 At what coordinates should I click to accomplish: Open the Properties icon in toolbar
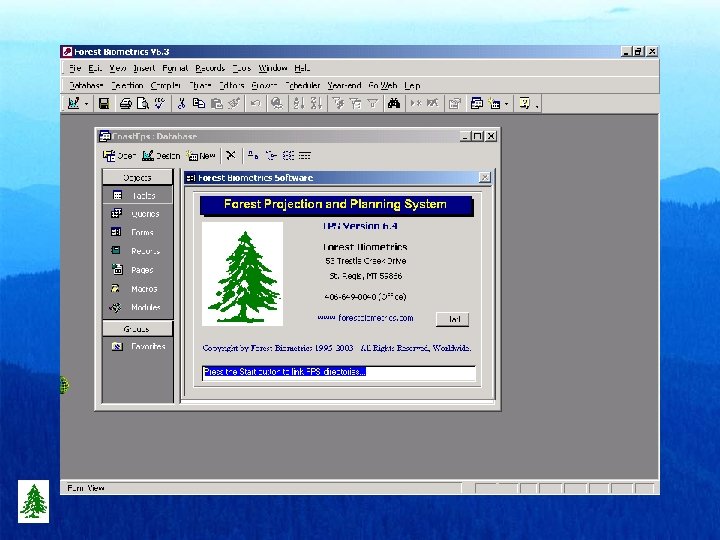click(x=455, y=104)
